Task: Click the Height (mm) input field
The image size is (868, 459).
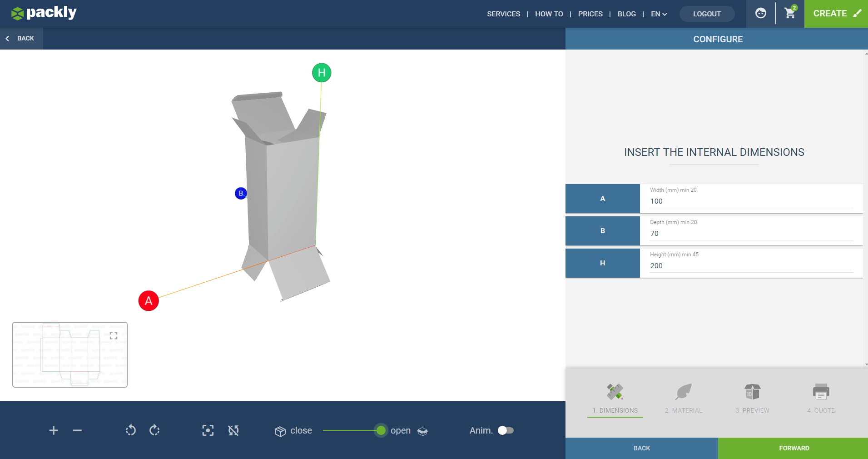Action: tap(751, 266)
